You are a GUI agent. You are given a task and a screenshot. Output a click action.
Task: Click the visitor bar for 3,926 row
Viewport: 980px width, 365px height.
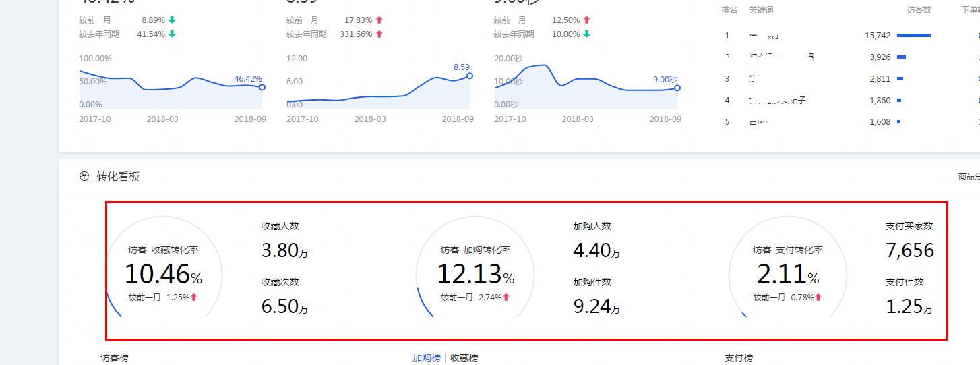pos(902,57)
